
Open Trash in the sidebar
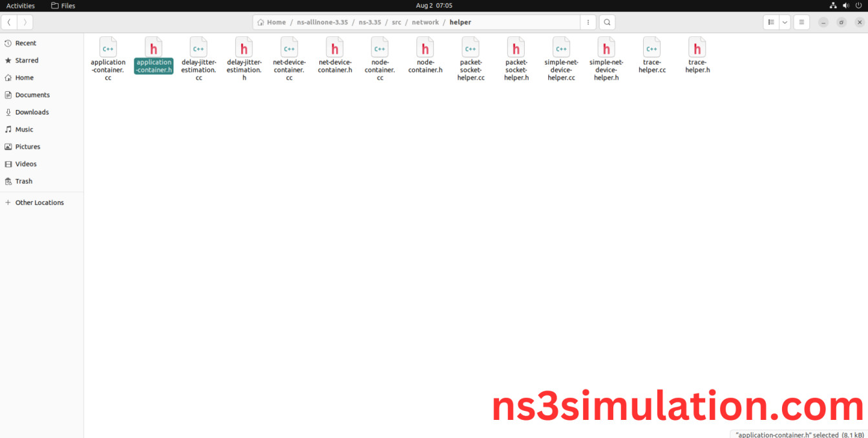pyautogui.click(x=24, y=181)
